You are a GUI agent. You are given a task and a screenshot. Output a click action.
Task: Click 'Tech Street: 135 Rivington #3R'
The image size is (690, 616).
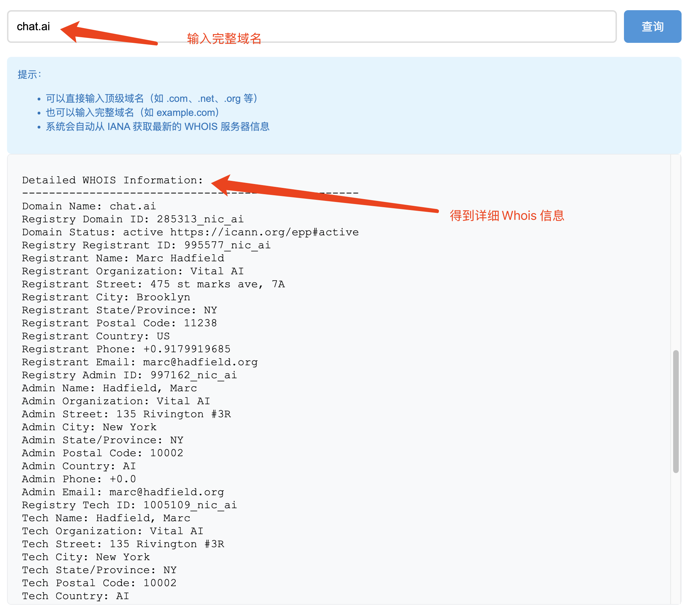[x=123, y=544]
